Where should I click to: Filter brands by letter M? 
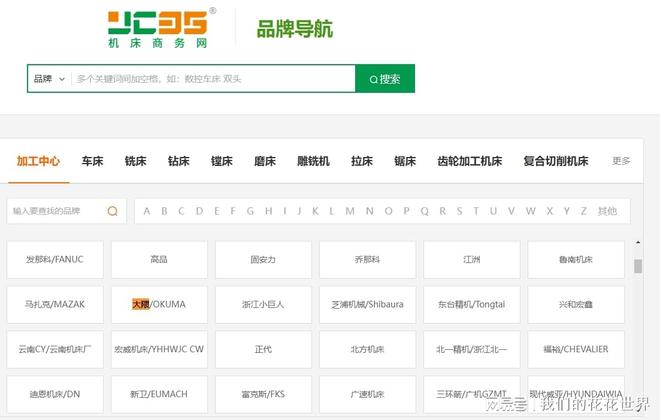pyautogui.click(x=350, y=211)
